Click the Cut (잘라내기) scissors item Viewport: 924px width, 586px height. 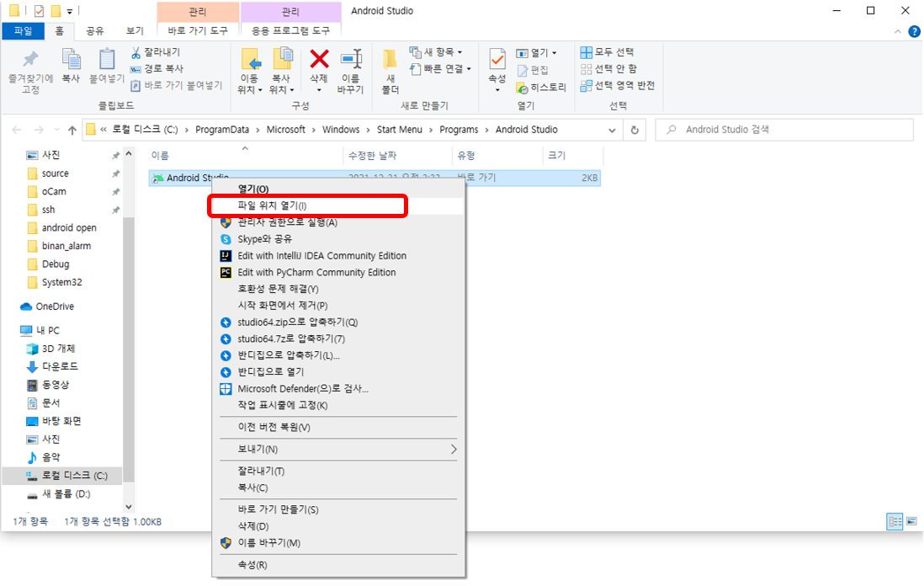point(156,52)
